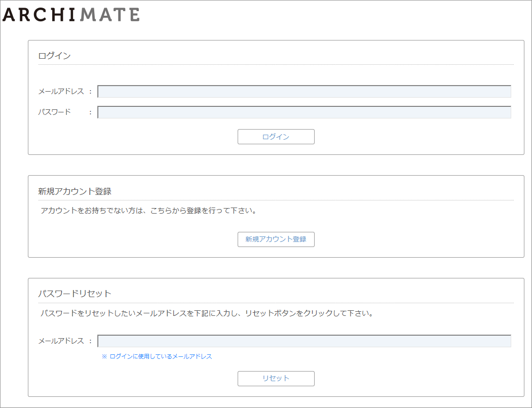Click the ログイン section heading
This screenshot has width=532, height=408.
54,56
